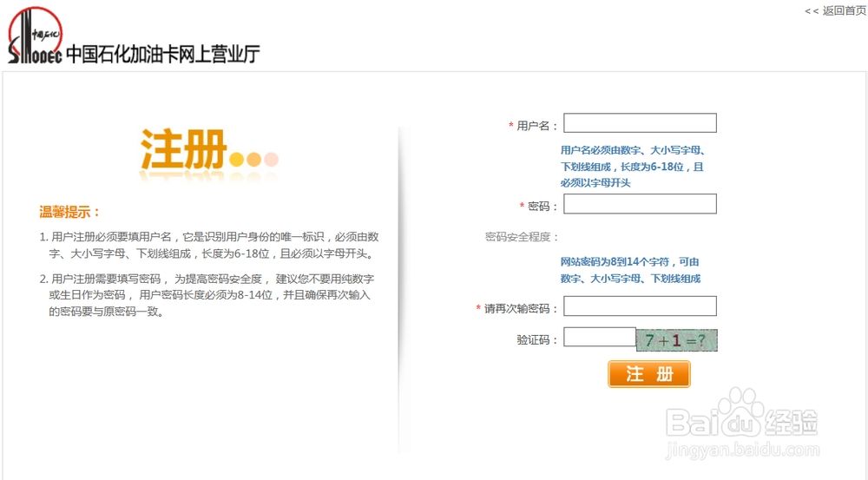
Task: Click tip 1 about 用户注册必须要填用户名
Action: point(209,246)
